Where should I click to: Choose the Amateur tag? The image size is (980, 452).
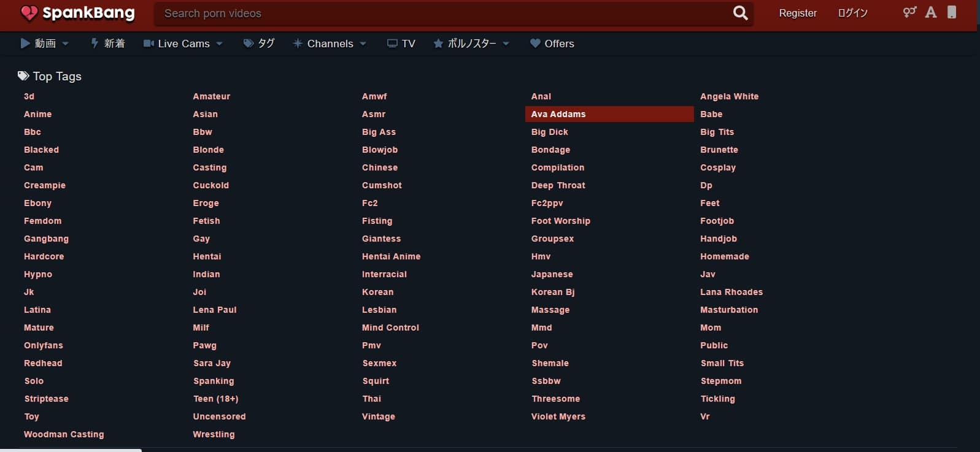point(212,96)
